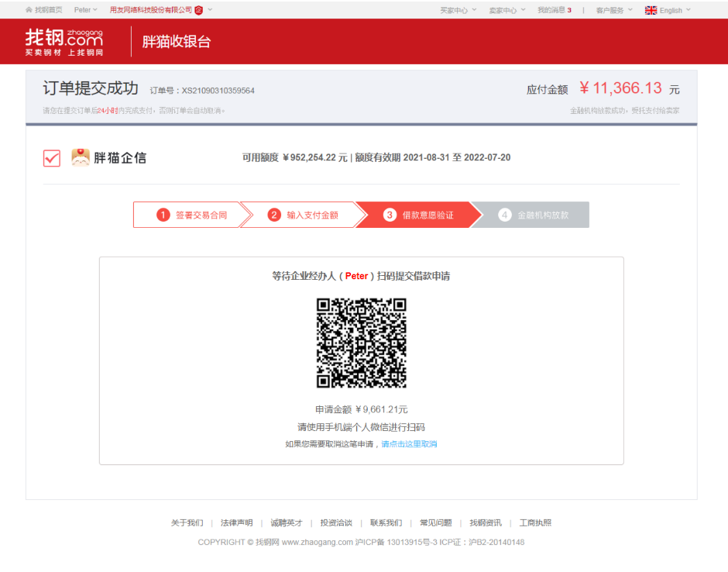Click the UK flag language icon
The height and width of the screenshot is (572, 728).
click(x=651, y=10)
